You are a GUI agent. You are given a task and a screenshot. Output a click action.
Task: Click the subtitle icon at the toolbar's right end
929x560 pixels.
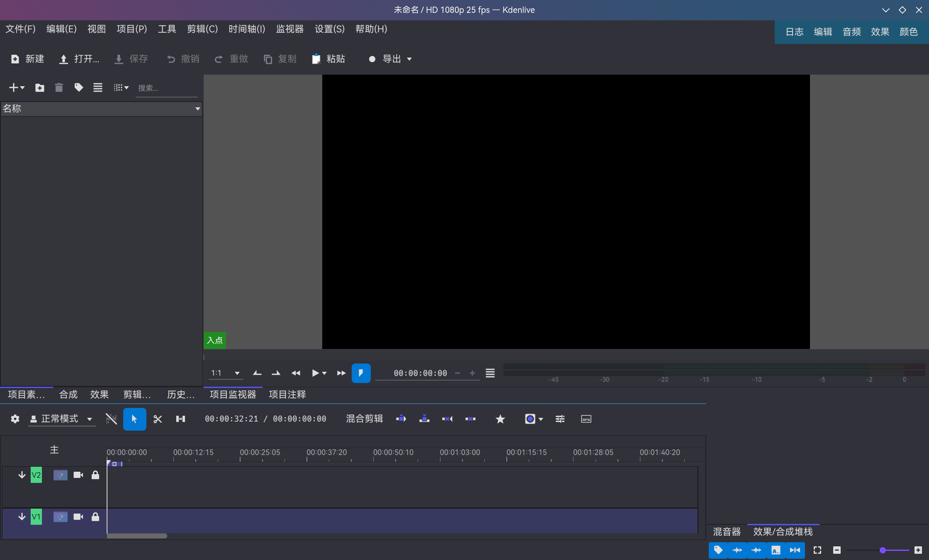(x=586, y=419)
